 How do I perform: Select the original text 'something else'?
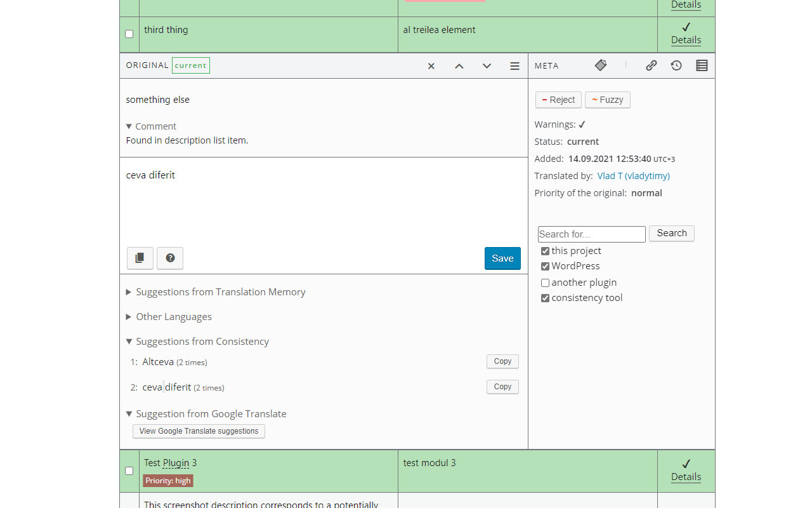pos(158,100)
